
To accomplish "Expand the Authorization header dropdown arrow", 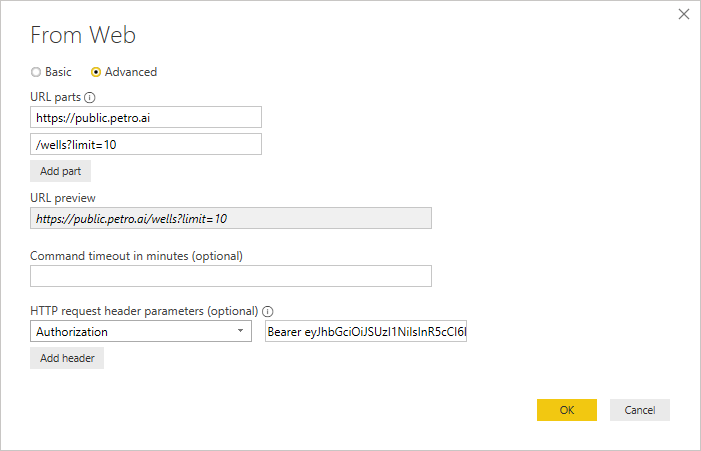I will pyautogui.click(x=240, y=332).
